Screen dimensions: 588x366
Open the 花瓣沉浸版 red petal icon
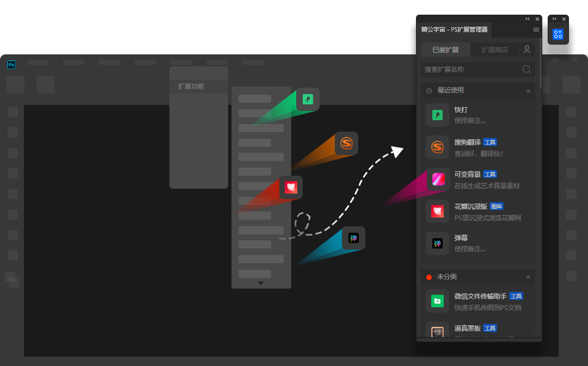pyautogui.click(x=437, y=211)
